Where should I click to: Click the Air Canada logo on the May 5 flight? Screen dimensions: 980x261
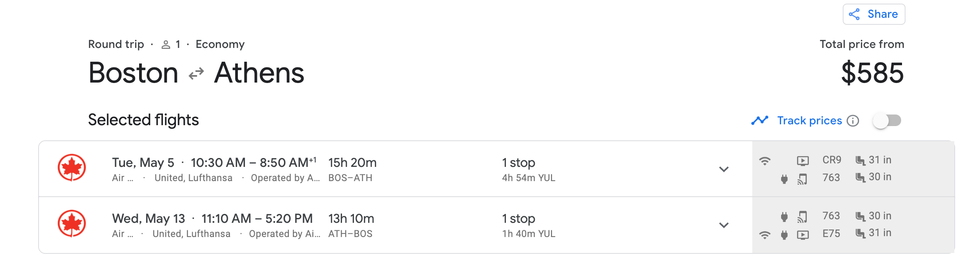point(72,168)
